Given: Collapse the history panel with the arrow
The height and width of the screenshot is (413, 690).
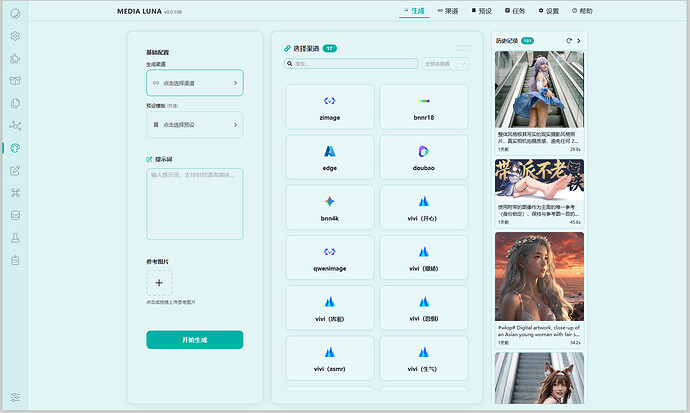Looking at the screenshot, I should [580, 41].
